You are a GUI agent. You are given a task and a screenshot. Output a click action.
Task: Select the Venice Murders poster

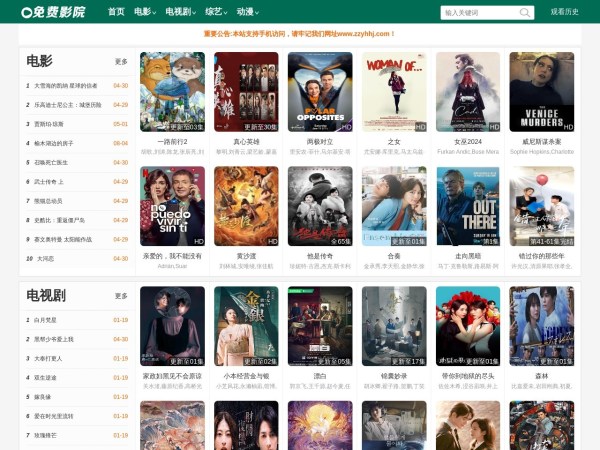click(x=542, y=92)
